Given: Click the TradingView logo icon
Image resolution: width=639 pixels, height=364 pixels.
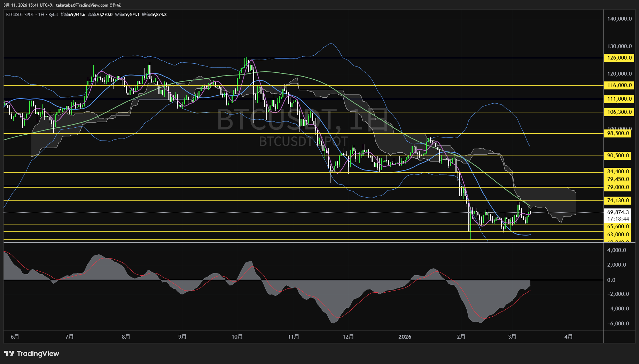Looking at the screenshot, I should [x=9, y=354].
